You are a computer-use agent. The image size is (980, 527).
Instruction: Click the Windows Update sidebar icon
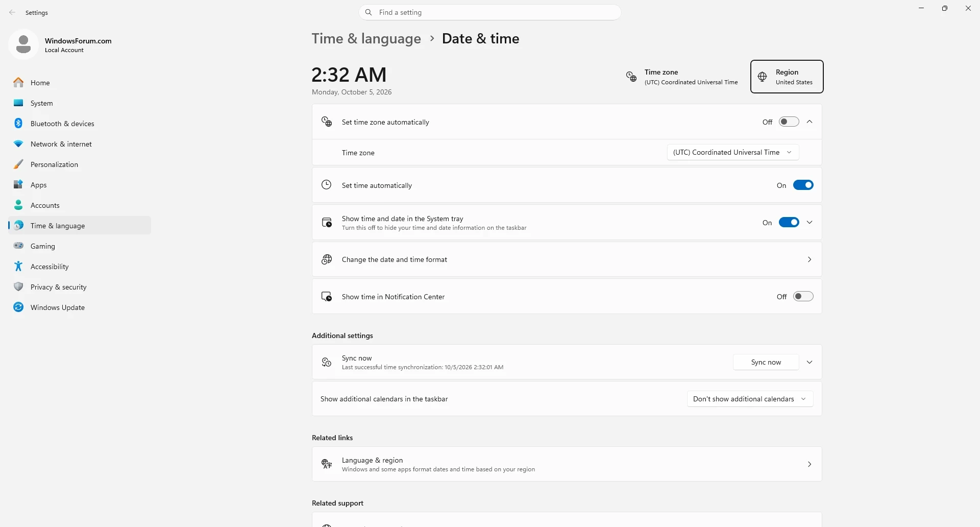pos(18,307)
